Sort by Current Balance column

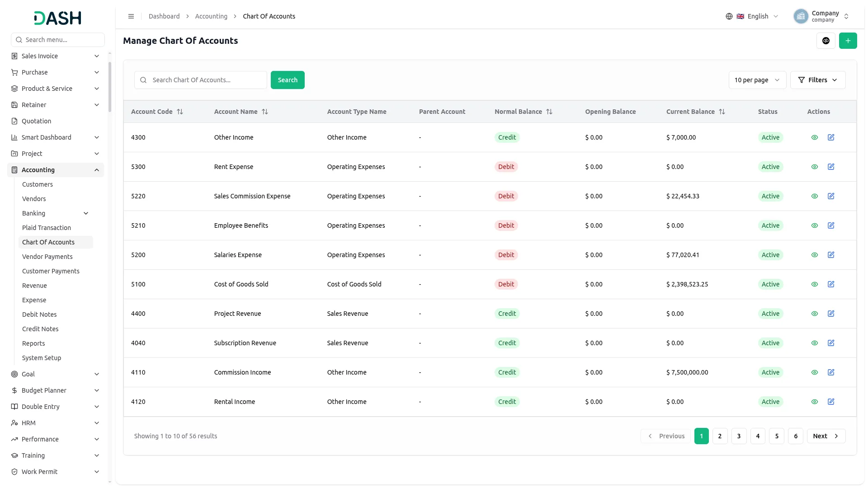click(x=722, y=112)
